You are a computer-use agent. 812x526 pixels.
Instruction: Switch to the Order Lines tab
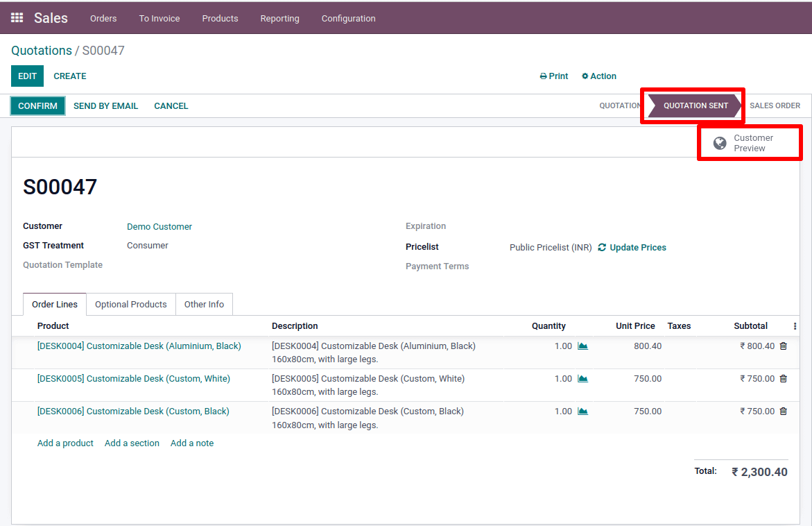[x=54, y=305]
